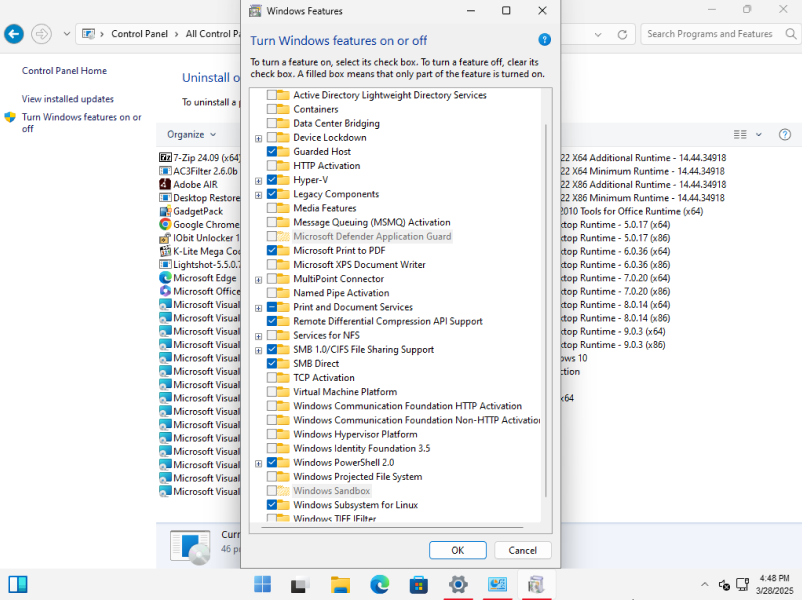Open the address bar history dropdown
This screenshot has height=600, width=802.
pos(598,34)
